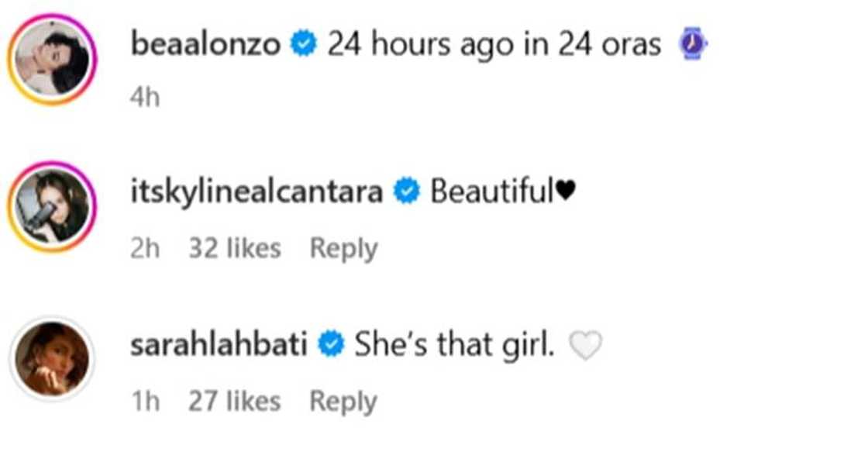Open sarahlahbati's profile picture
Screen dimensions: 868x452
coord(51,357)
